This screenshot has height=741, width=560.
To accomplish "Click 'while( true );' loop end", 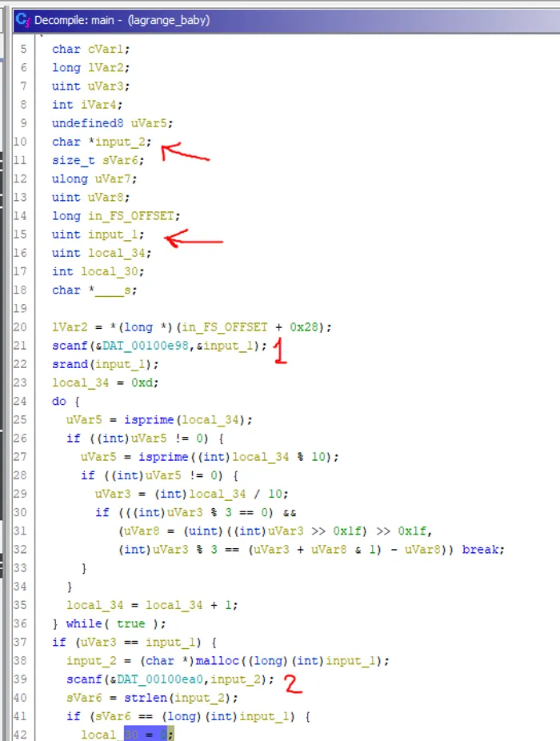I will pyautogui.click(x=116, y=624).
